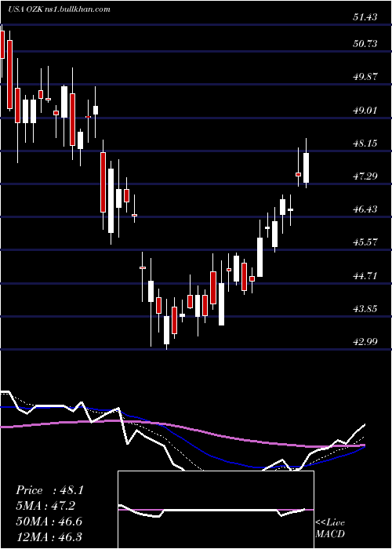This screenshot has width=392, height=549.
Task: Click the MACD inset chart panel
Action: coord(216,510)
